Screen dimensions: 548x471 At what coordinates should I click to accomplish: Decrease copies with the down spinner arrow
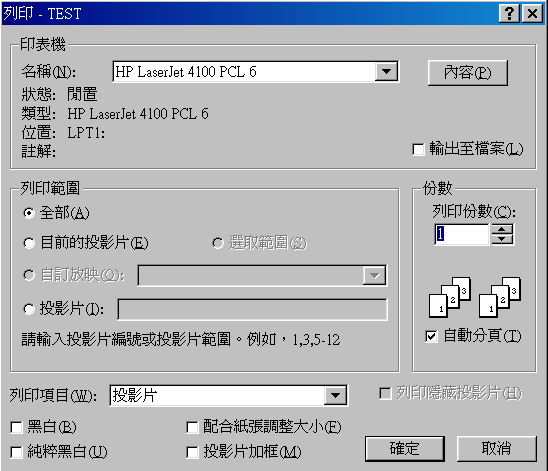click(502, 239)
